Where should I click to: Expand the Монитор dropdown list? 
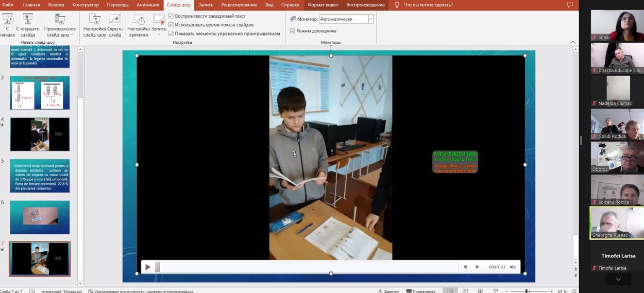pos(370,19)
